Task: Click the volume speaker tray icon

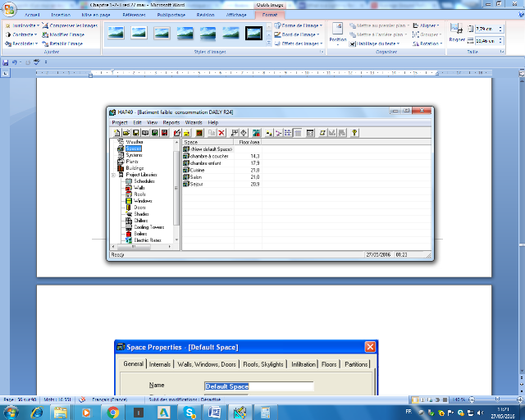Action: coord(481,413)
